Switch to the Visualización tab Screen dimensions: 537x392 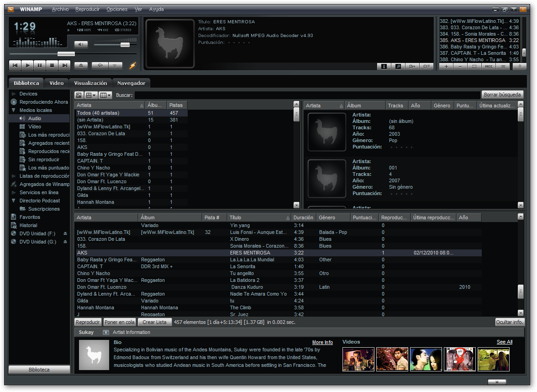[x=90, y=83]
